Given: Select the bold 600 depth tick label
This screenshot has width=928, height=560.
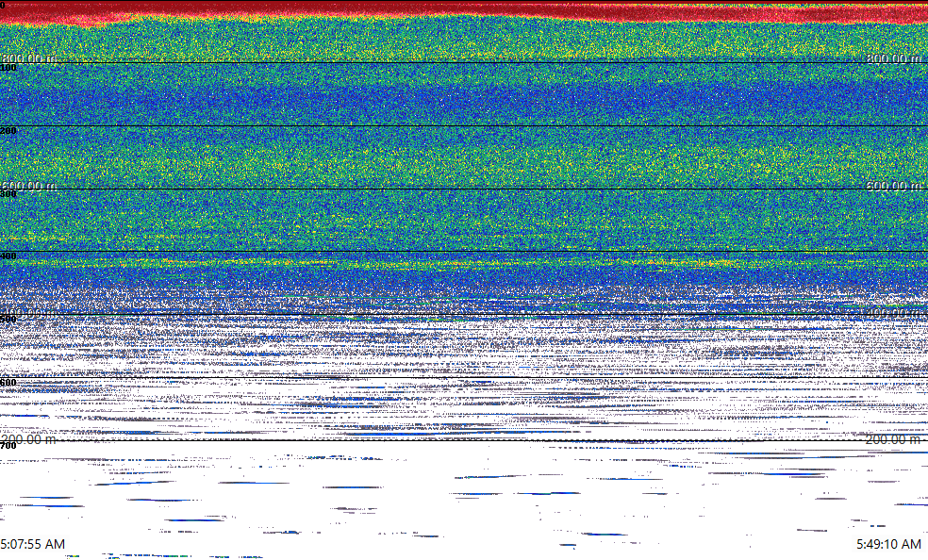Looking at the screenshot, I should click(x=8, y=383).
